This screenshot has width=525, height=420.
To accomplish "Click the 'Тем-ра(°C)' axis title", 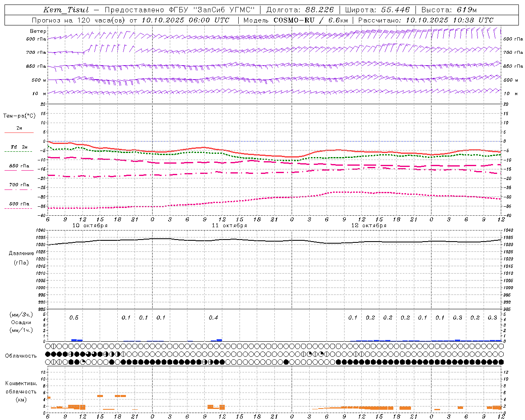I will click(x=19, y=116).
